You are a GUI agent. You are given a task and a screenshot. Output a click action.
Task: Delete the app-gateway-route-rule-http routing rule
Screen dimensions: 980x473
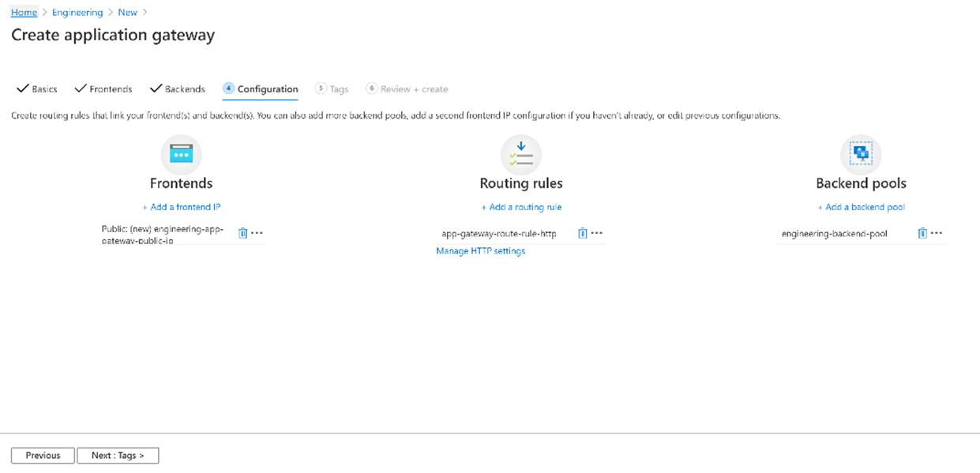click(583, 233)
